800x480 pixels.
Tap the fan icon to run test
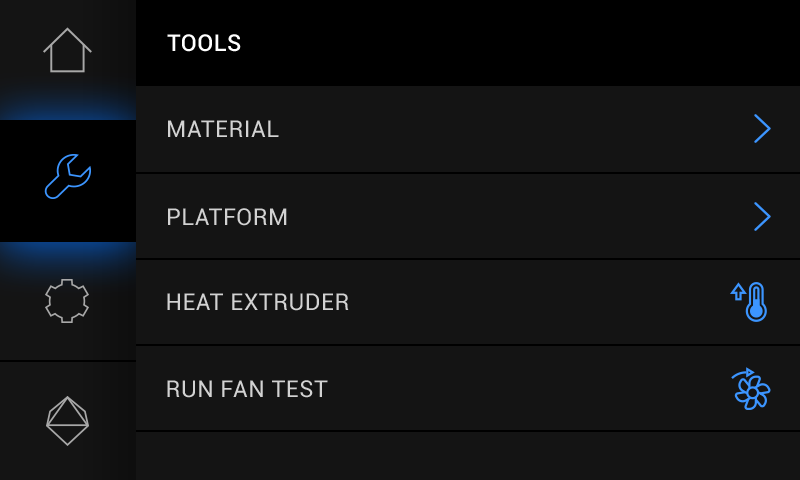pos(750,389)
